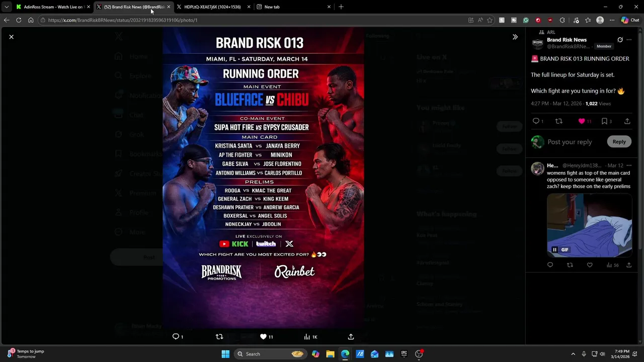The height and width of the screenshot is (362, 644).
Task: Add page to favorites star icon
Action: [490, 20]
